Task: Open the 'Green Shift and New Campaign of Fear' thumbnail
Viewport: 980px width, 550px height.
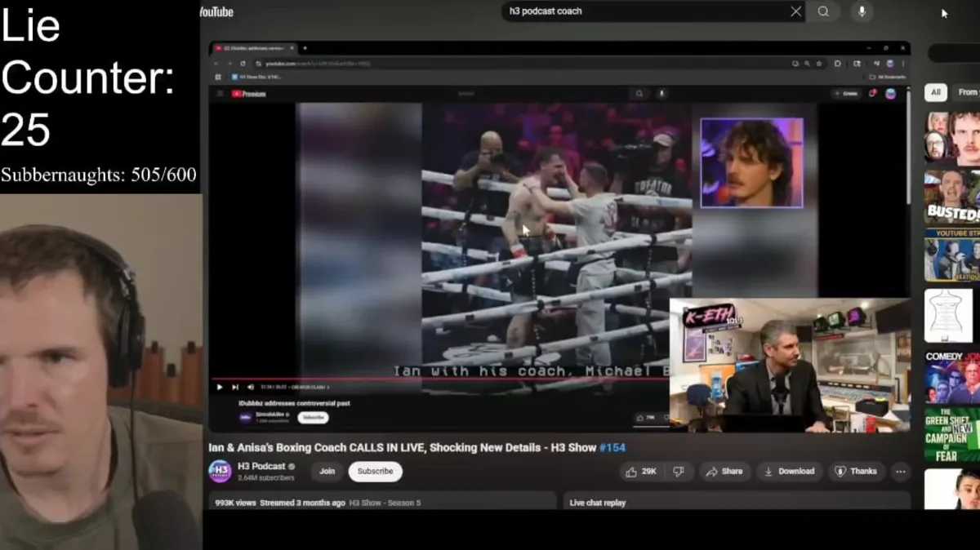Action: click(x=952, y=434)
